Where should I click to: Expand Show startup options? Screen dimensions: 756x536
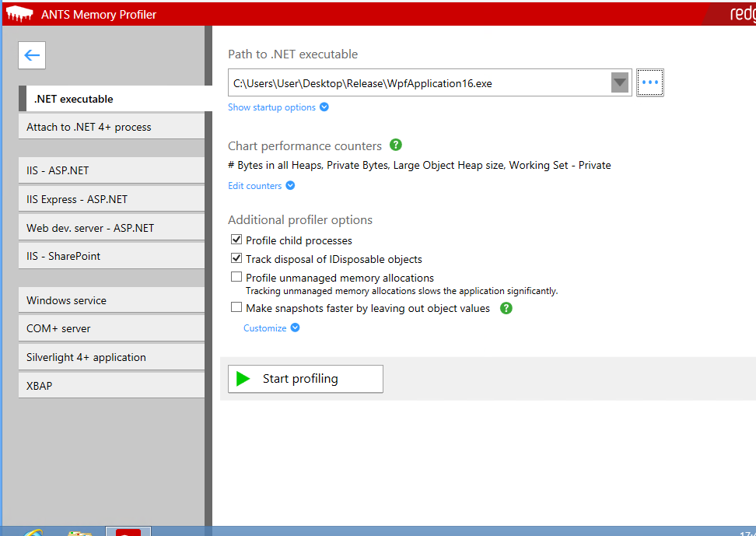tap(278, 107)
